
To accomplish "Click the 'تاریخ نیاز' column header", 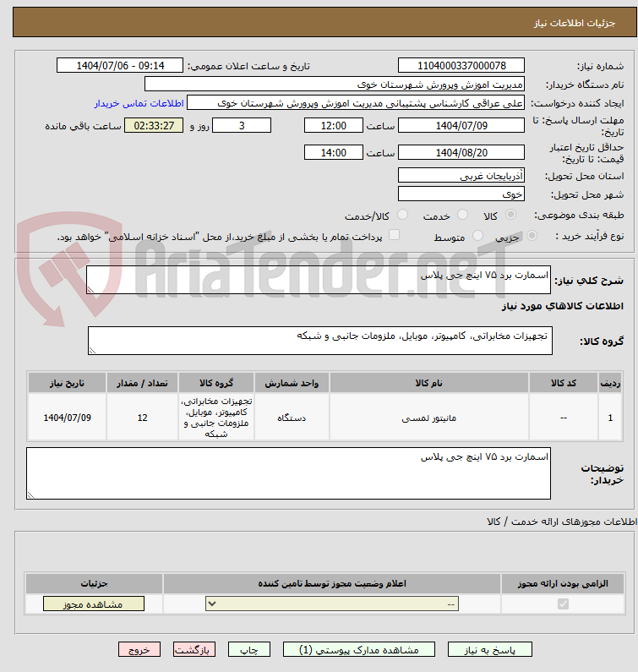I will [68, 383].
